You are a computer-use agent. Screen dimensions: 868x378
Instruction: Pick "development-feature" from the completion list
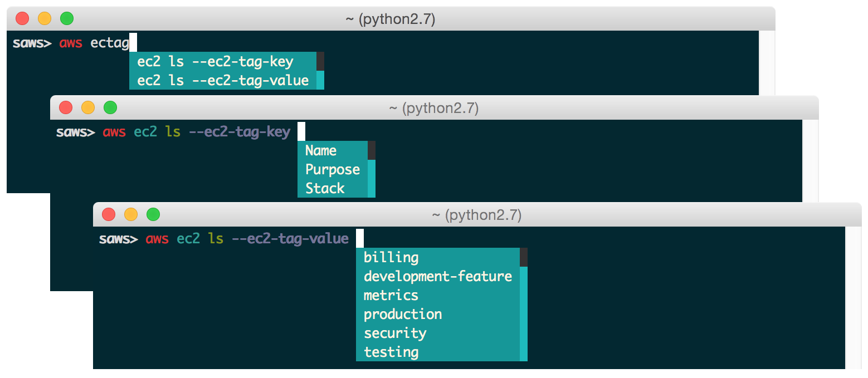click(x=437, y=276)
